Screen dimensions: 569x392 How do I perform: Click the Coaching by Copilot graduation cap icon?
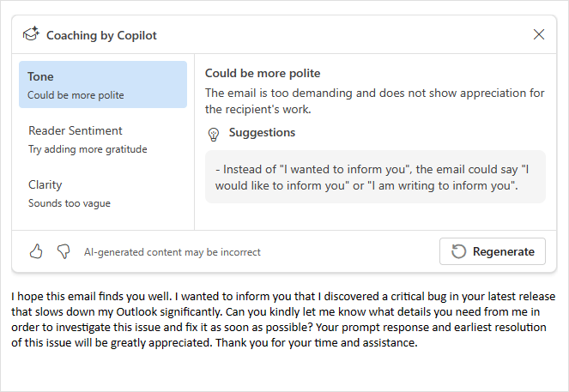click(31, 35)
